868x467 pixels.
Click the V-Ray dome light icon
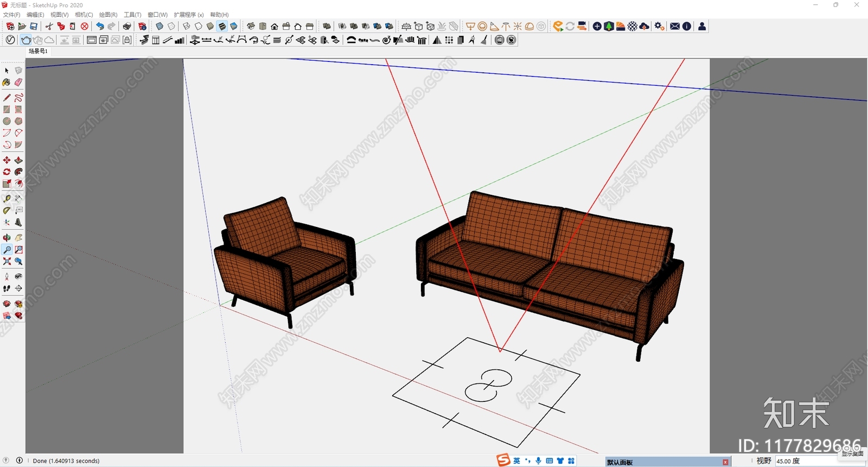click(529, 26)
